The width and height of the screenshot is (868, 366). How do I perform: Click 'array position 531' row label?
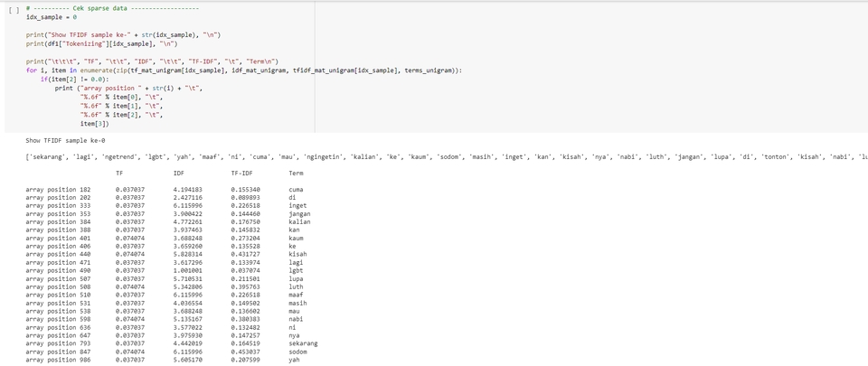click(58, 303)
